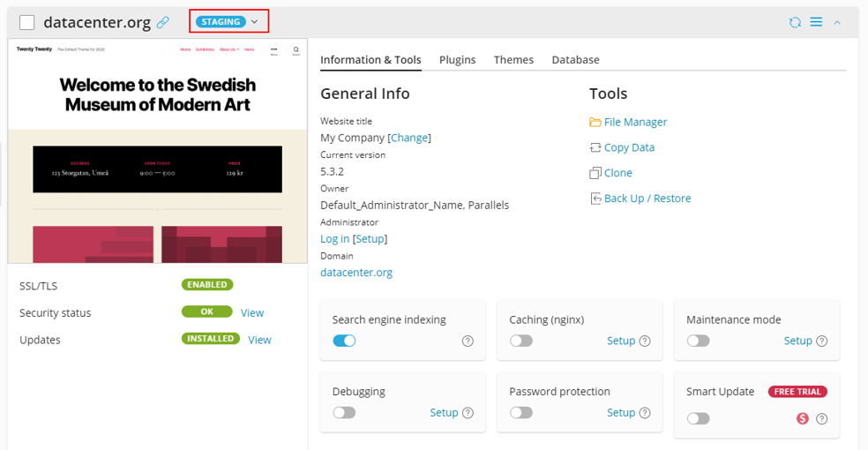Click the green OK security status badge

[x=207, y=311]
